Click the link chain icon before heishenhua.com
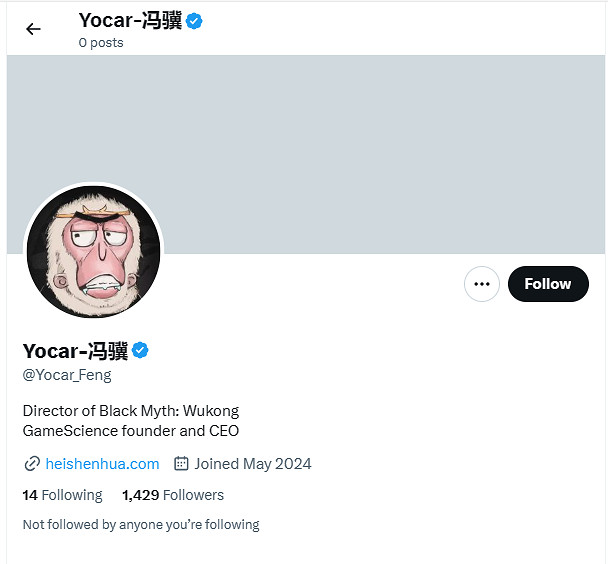The image size is (608, 564). [x=31, y=464]
